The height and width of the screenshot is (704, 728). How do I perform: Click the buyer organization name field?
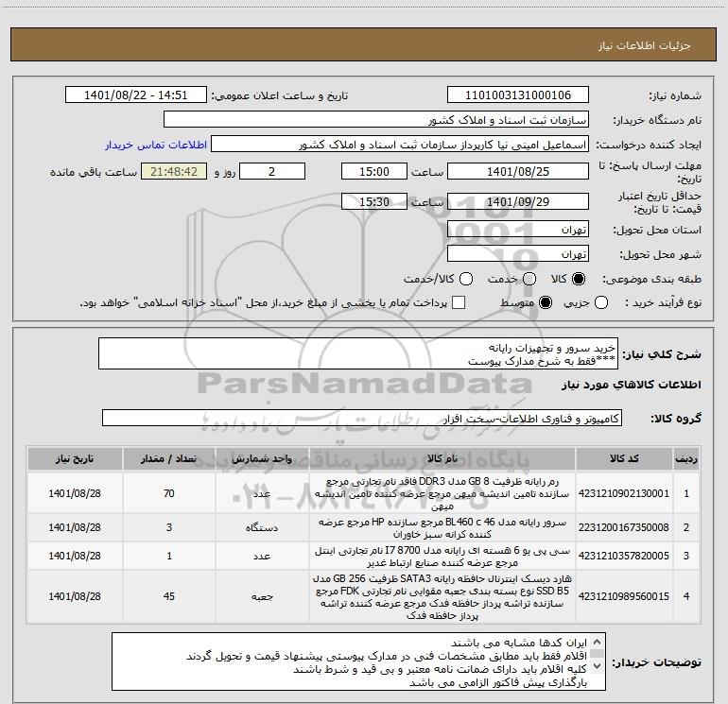click(x=376, y=120)
